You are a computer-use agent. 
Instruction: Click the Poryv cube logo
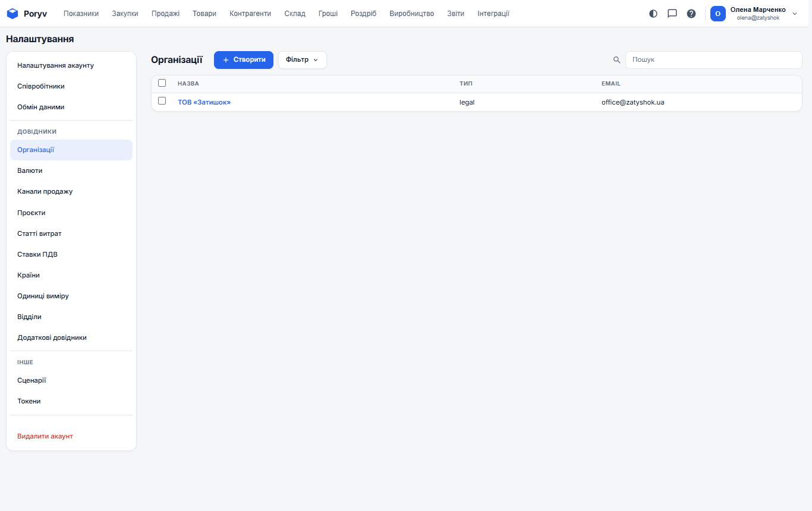(x=12, y=14)
